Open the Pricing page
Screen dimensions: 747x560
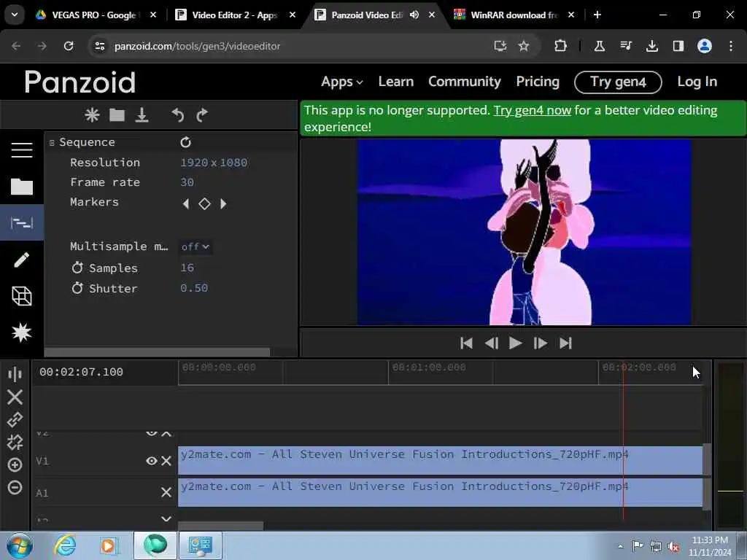(538, 82)
